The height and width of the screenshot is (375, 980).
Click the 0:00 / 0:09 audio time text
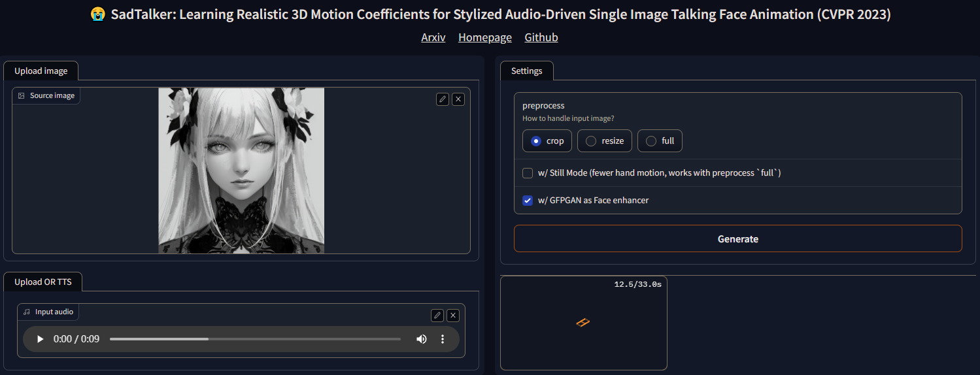(x=76, y=339)
